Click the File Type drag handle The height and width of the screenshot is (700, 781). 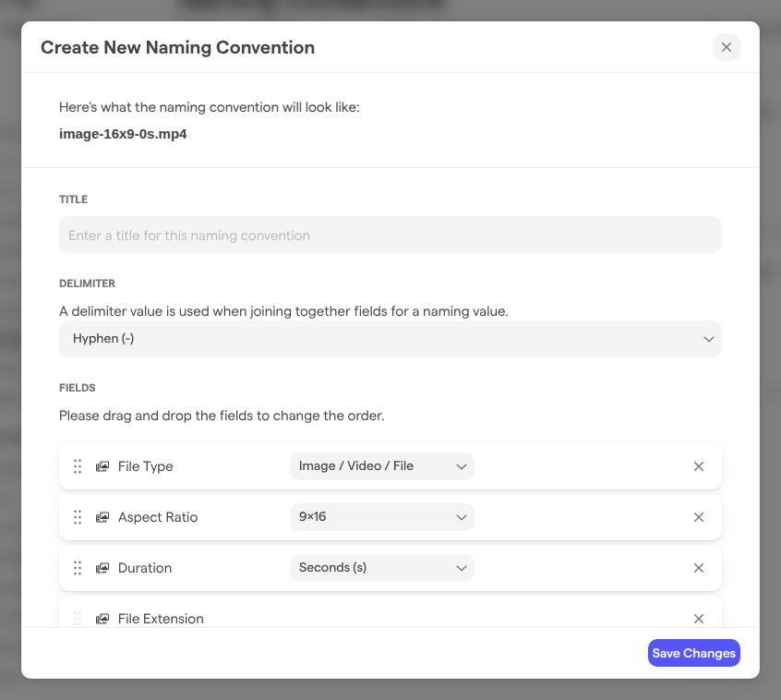78,466
